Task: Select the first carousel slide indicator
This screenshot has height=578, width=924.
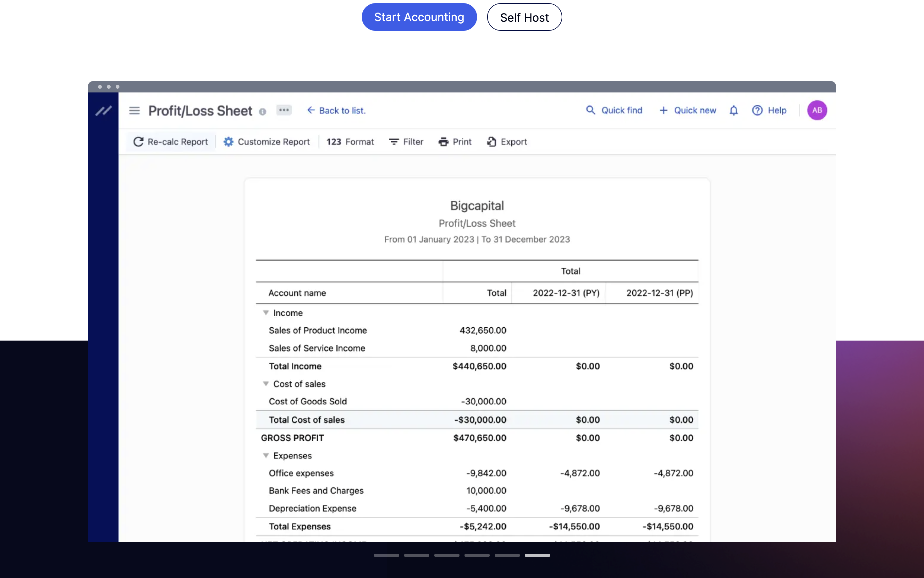Action: click(x=386, y=555)
